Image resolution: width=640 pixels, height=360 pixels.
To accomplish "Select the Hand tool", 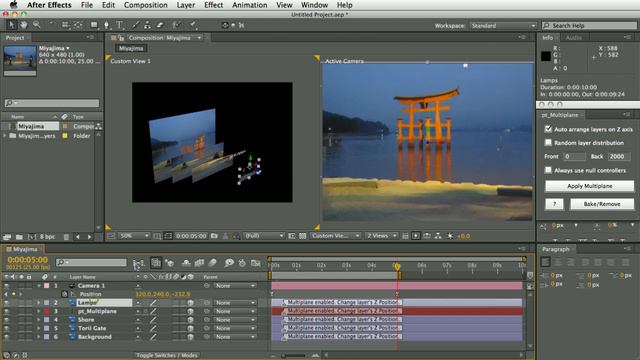I will [24, 25].
